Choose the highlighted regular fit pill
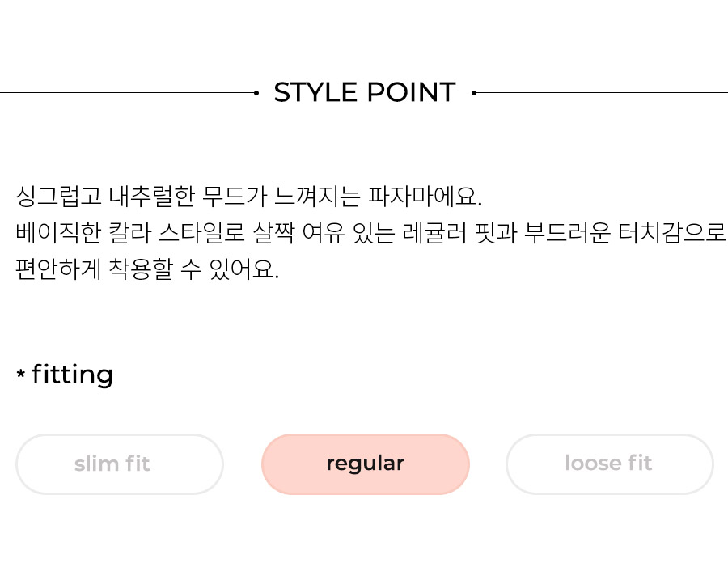 366,464
